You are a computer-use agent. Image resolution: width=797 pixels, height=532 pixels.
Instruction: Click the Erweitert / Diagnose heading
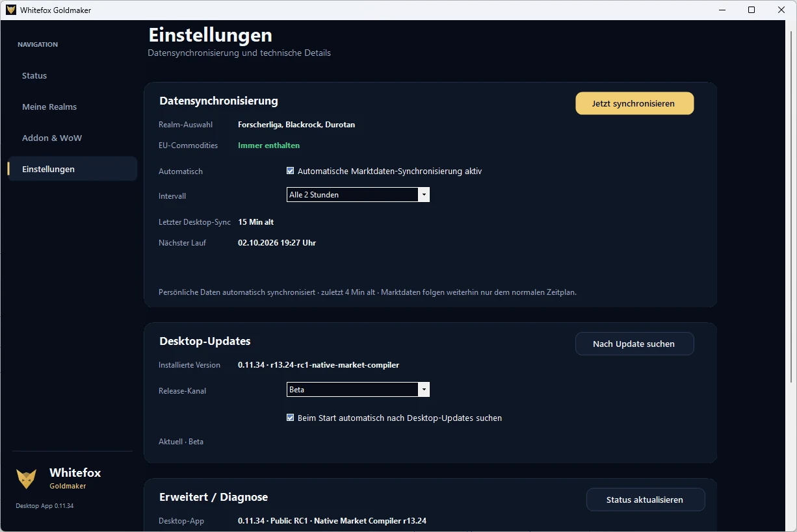pos(213,497)
